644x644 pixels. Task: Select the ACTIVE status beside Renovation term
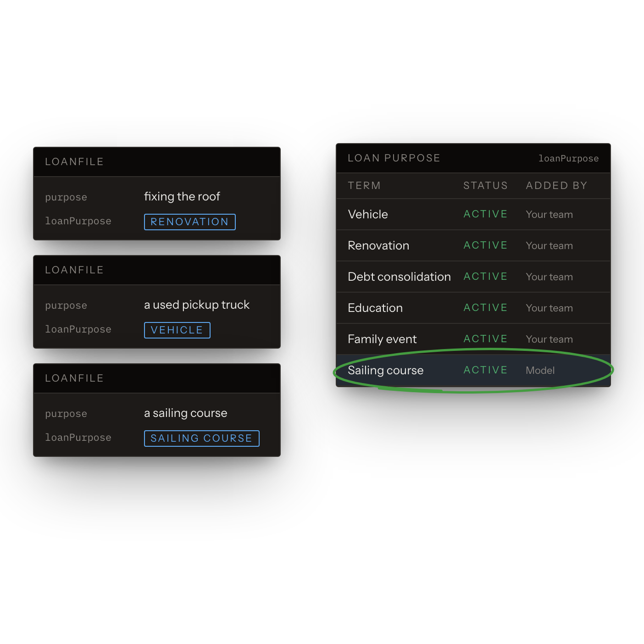coord(485,245)
